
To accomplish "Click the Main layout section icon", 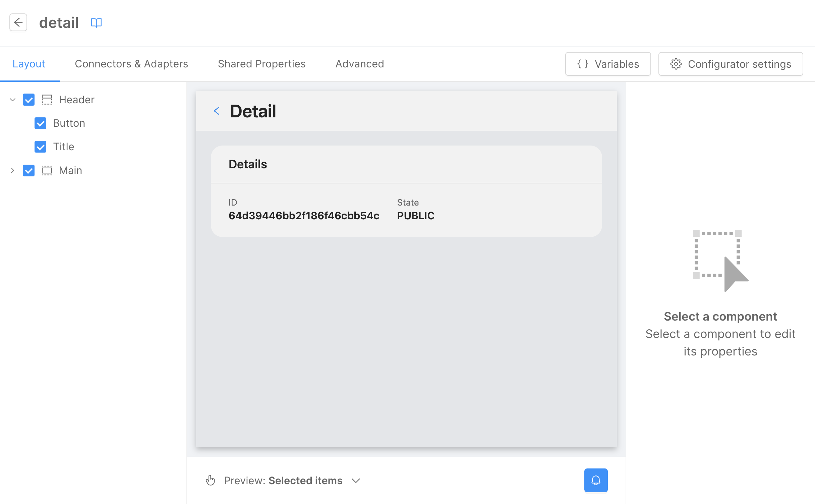I will [47, 170].
